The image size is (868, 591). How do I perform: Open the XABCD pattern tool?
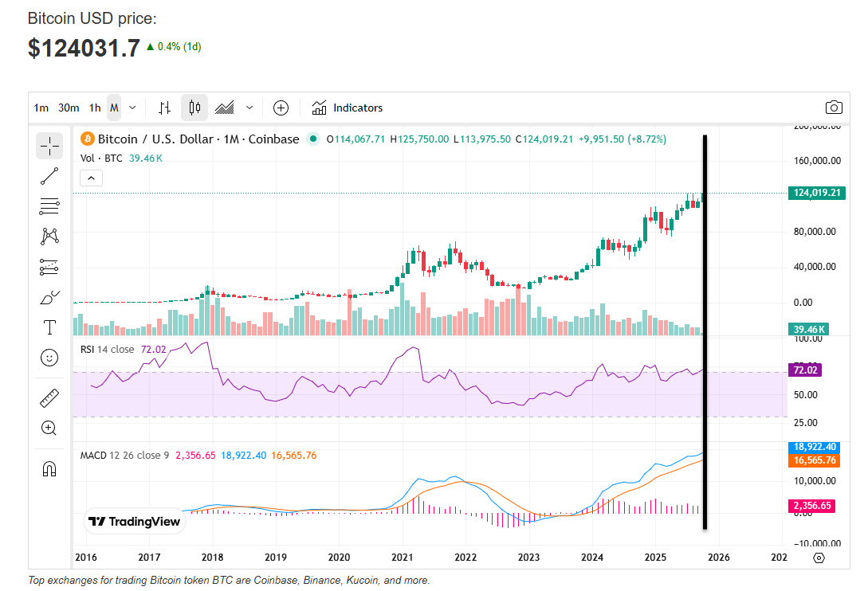(x=49, y=237)
